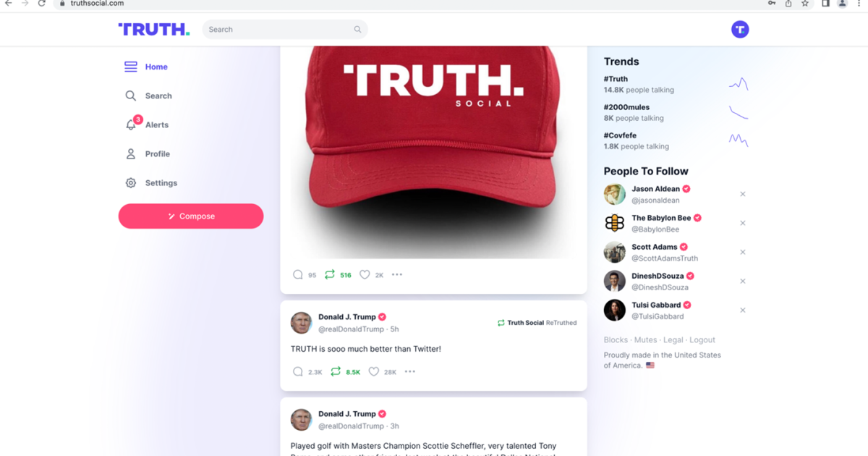Image resolution: width=868 pixels, height=456 pixels.
Task: Open the red TRUTH Social hat image
Action: [434, 152]
